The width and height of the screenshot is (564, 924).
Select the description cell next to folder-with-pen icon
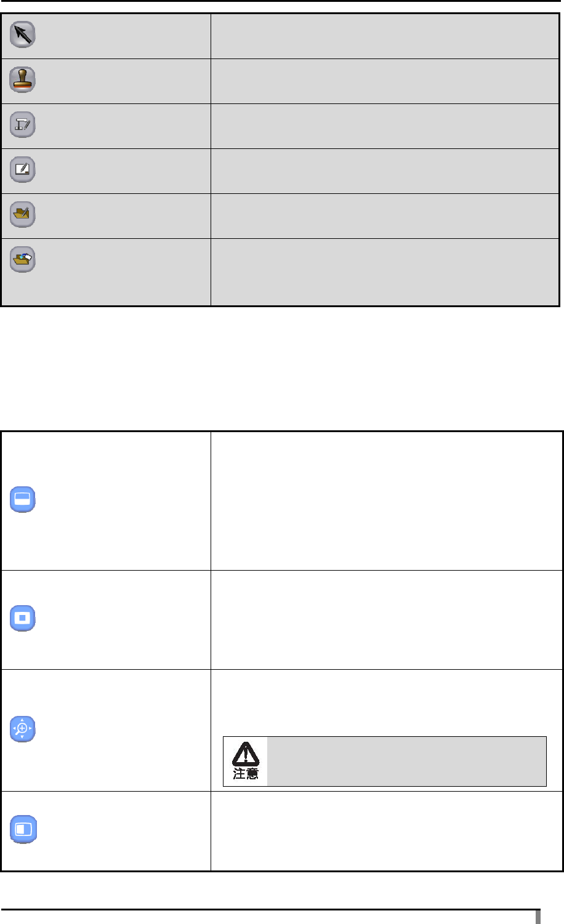pyautogui.click(x=385, y=216)
